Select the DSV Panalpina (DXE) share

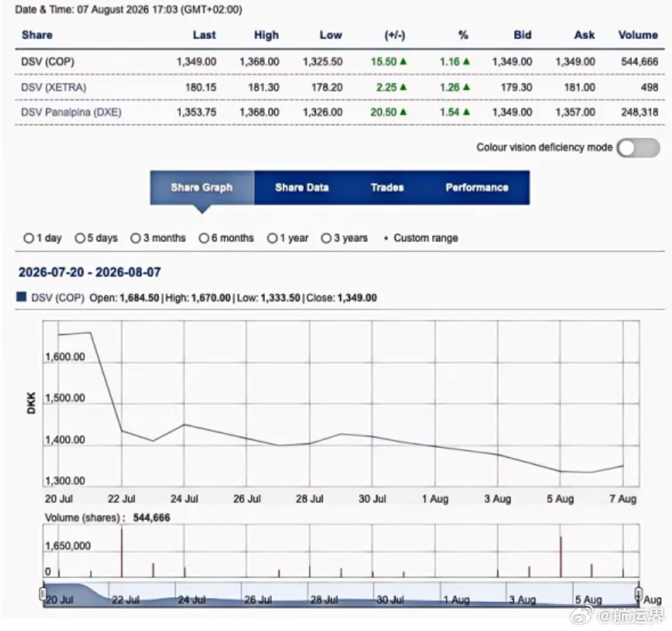pos(71,112)
